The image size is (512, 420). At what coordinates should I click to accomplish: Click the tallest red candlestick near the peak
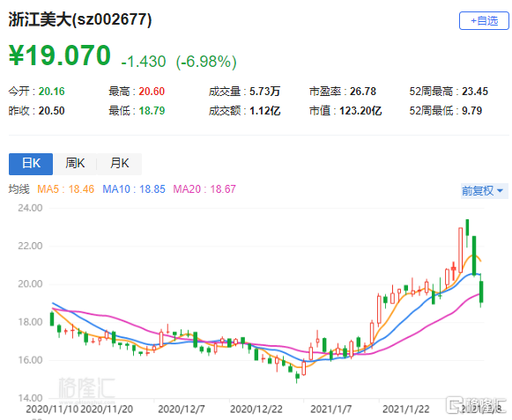pyautogui.click(x=460, y=250)
